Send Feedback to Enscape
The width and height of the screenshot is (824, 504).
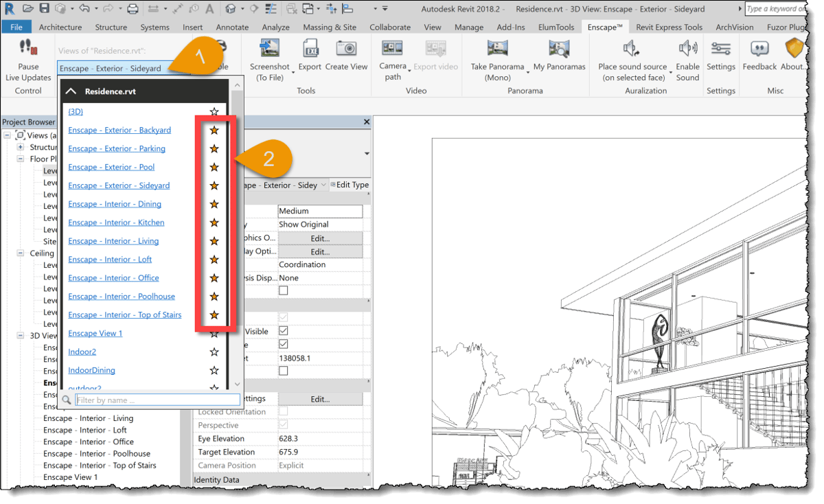(x=759, y=55)
